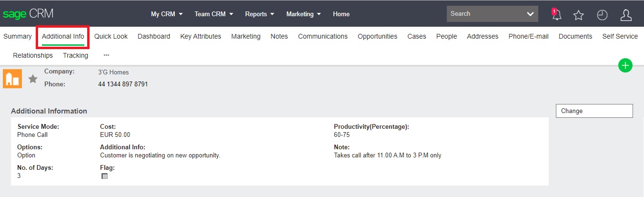Click the Change button
The width and height of the screenshot is (644, 197).
594,111
